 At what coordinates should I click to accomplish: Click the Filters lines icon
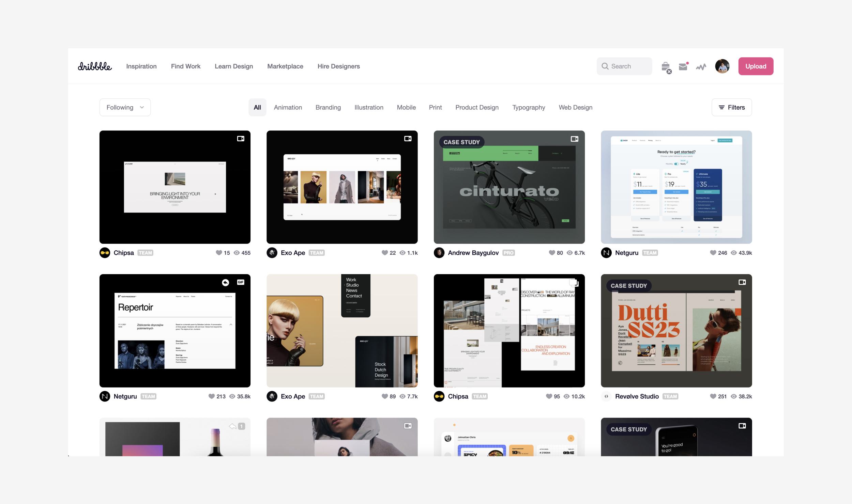click(x=721, y=107)
